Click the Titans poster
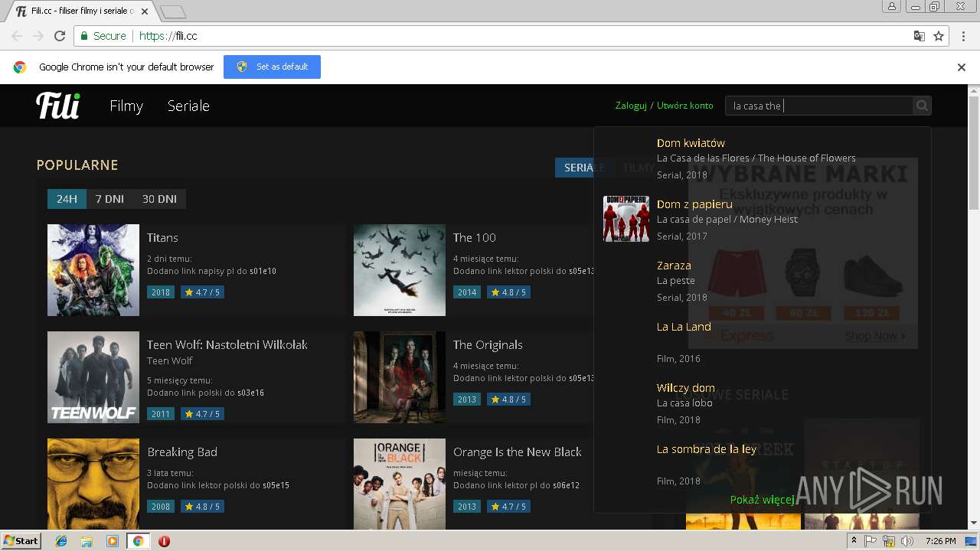 click(x=93, y=270)
